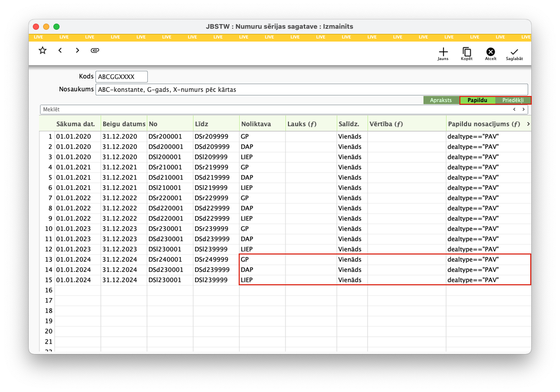Select dealtype condition in row 12
This screenshot has height=392, width=560.
(x=489, y=249)
